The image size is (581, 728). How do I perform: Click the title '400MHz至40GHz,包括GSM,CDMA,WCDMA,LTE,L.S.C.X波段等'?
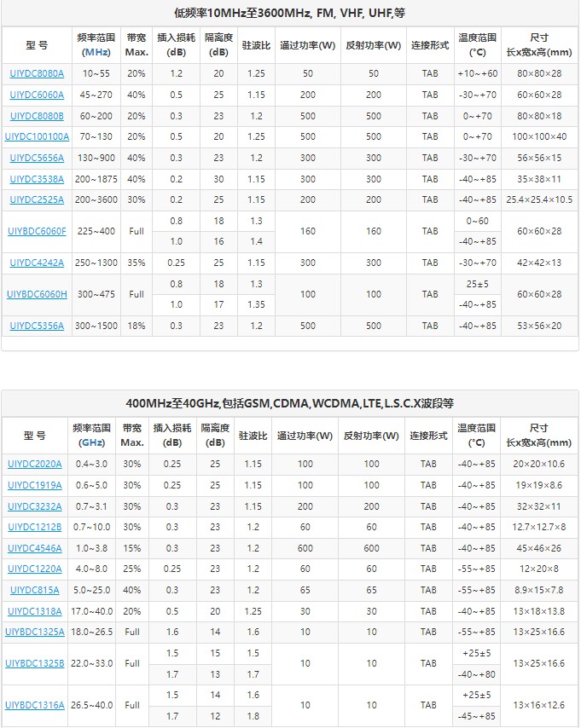[x=289, y=403]
